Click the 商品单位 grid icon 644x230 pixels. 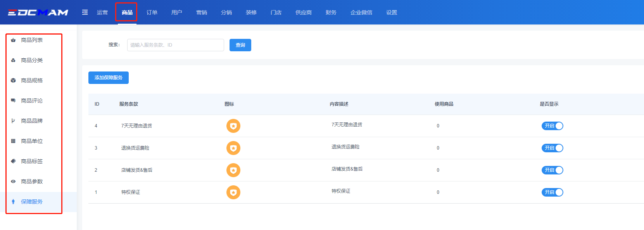click(x=13, y=141)
